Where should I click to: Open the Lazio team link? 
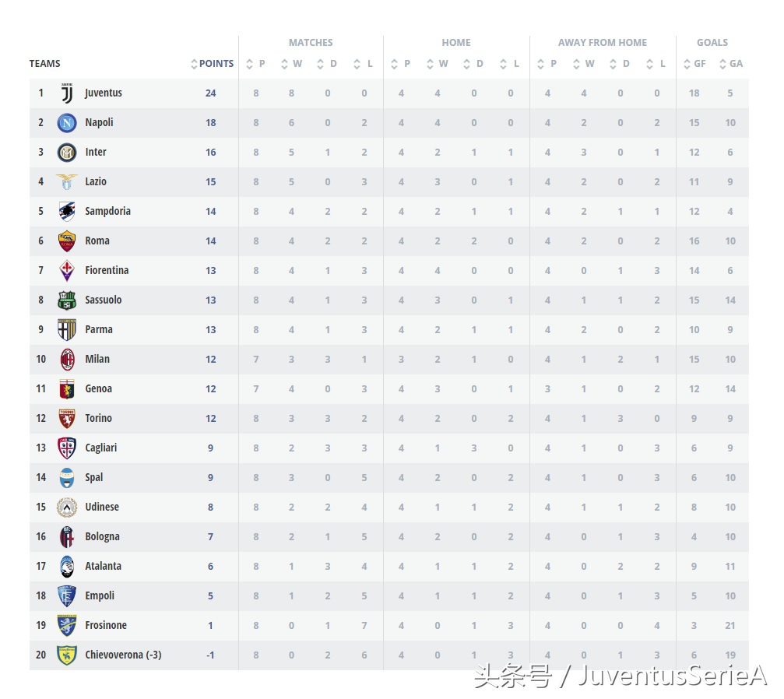96,182
